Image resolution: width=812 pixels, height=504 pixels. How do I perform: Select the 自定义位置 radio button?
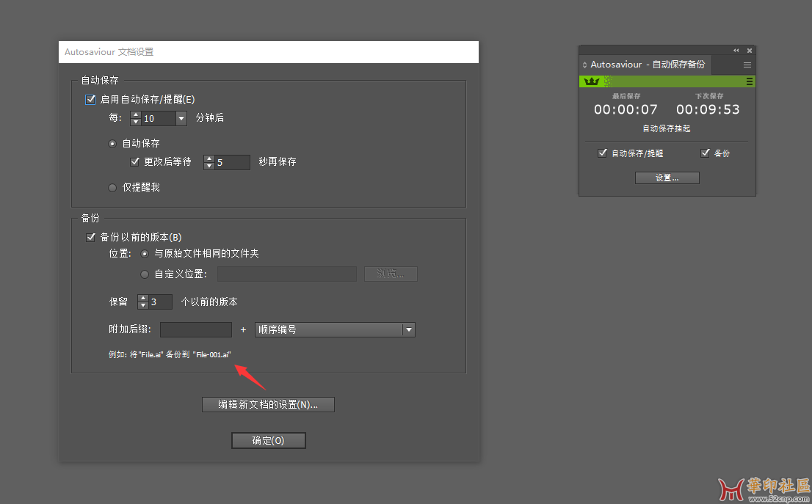tap(145, 274)
